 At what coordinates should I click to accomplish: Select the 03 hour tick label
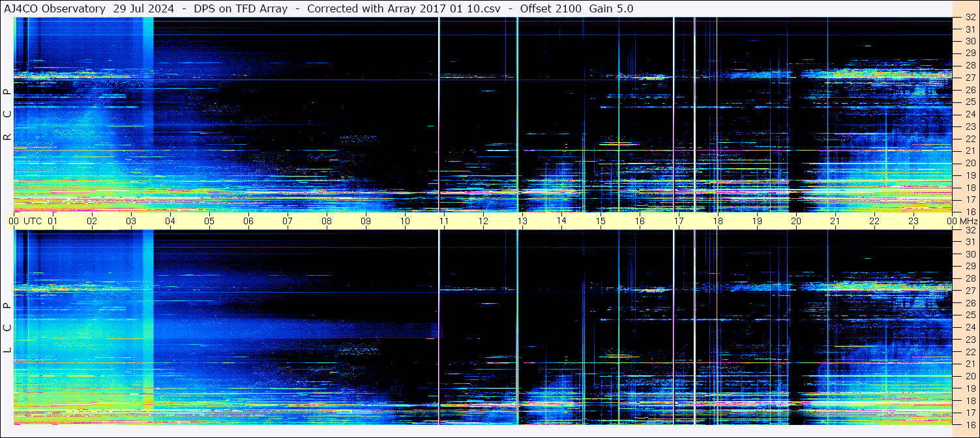pyautogui.click(x=131, y=221)
